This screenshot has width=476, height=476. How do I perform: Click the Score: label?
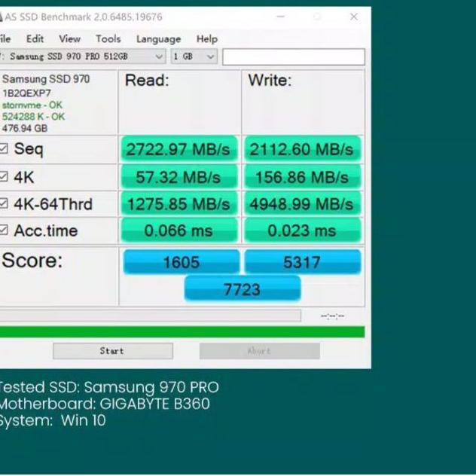click(32, 261)
